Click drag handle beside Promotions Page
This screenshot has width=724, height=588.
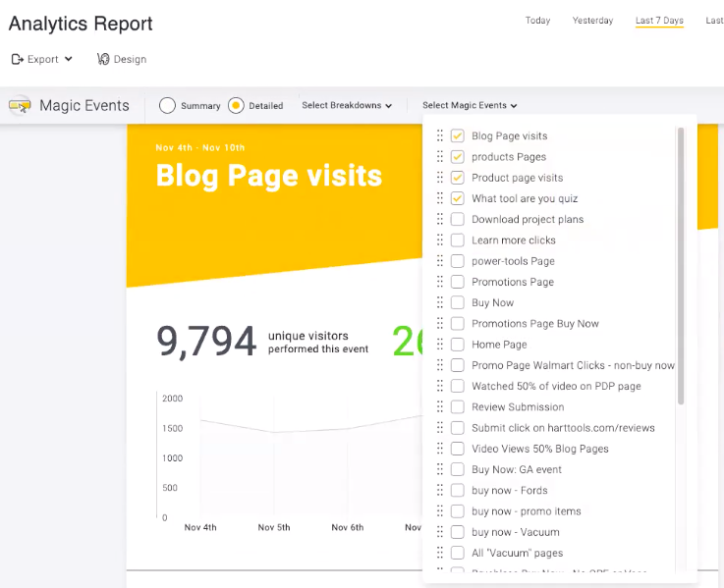pos(439,282)
